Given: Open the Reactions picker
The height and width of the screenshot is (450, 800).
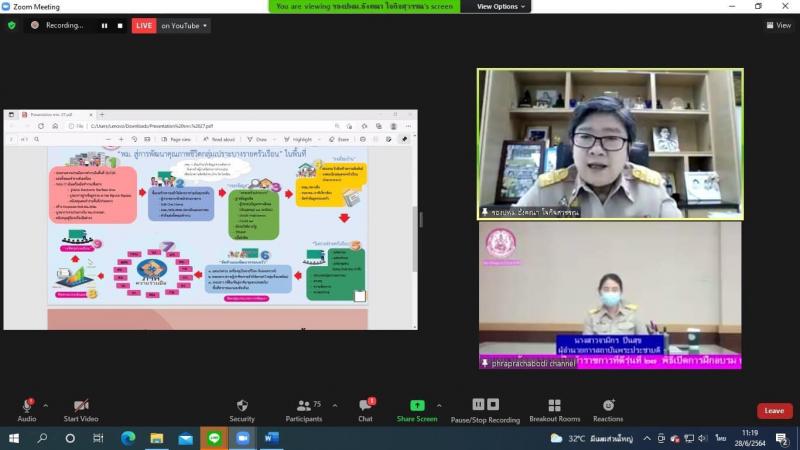Looking at the screenshot, I should point(608,411).
